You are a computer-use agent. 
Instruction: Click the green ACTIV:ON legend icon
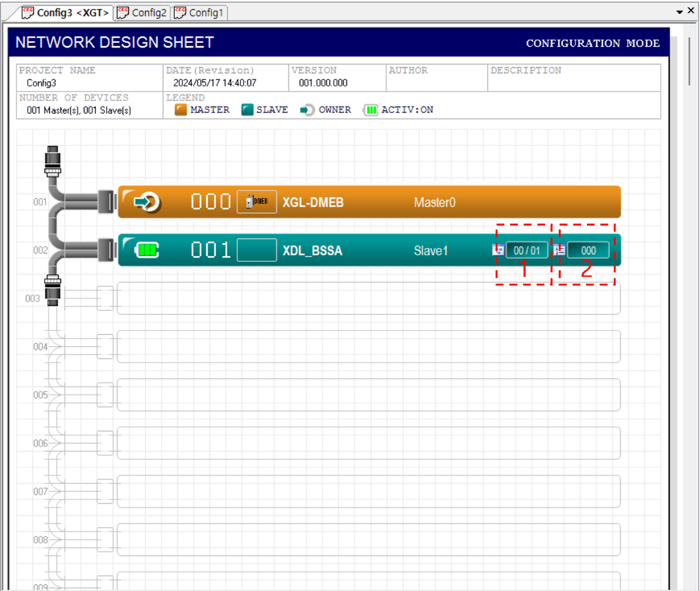click(x=371, y=110)
